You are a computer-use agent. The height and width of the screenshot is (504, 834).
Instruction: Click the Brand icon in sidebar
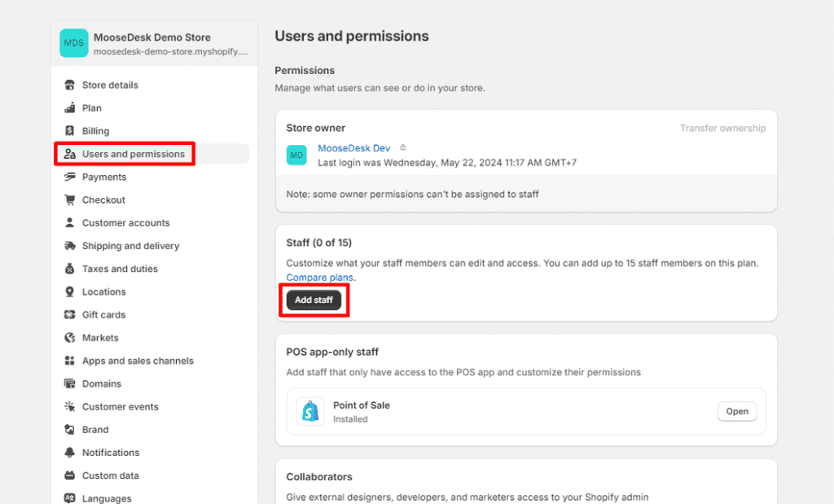[x=70, y=430]
